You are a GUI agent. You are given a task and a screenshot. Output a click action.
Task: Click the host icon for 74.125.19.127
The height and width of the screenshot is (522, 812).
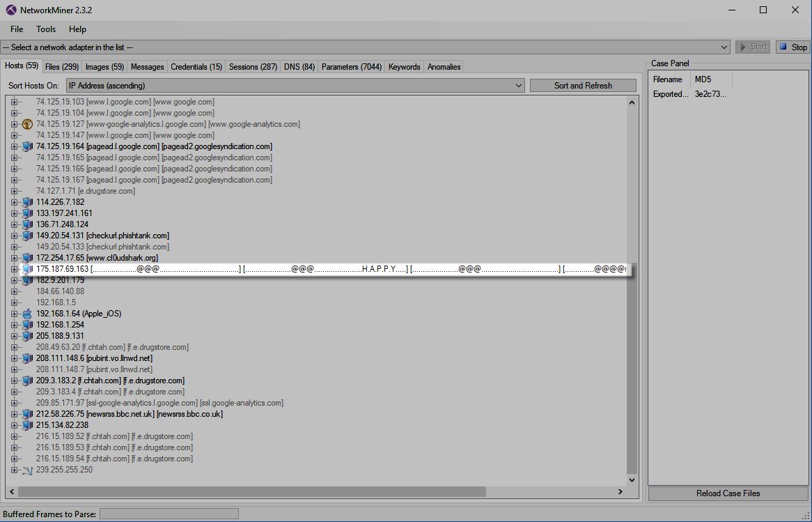tap(27, 125)
